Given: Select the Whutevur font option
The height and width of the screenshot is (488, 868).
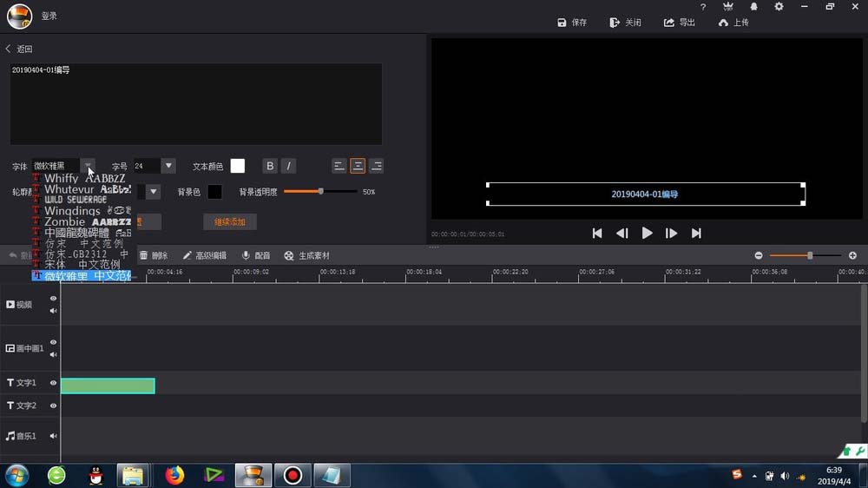Looking at the screenshot, I should click(82, 189).
